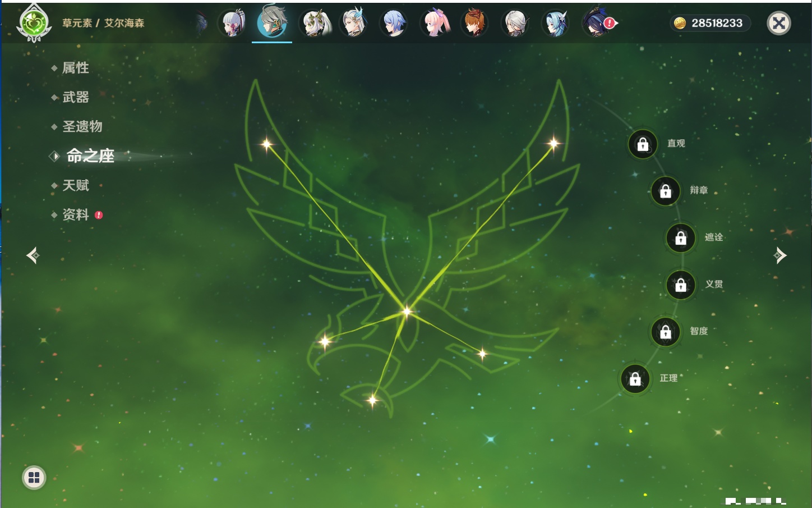This screenshot has width=812, height=508.
Task: Select the highlighted Alhaitham avatar
Action: [x=272, y=22]
